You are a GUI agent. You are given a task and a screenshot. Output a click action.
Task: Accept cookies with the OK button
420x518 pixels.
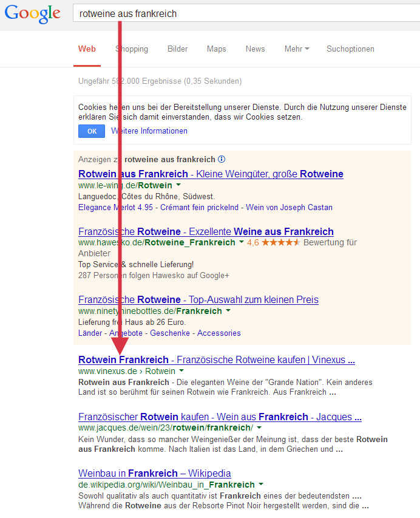tap(92, 131)
